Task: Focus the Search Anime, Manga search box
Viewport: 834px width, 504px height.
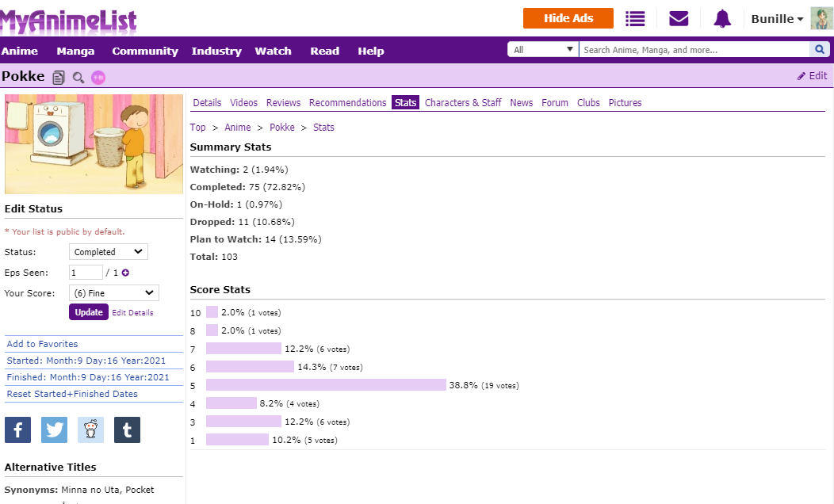Action: click(x=694, y=49)
